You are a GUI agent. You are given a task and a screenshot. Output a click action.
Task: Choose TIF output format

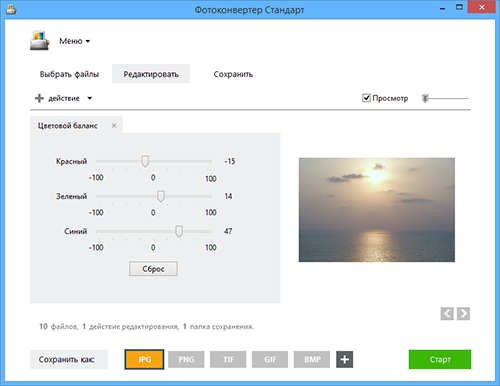pos(228,359)
